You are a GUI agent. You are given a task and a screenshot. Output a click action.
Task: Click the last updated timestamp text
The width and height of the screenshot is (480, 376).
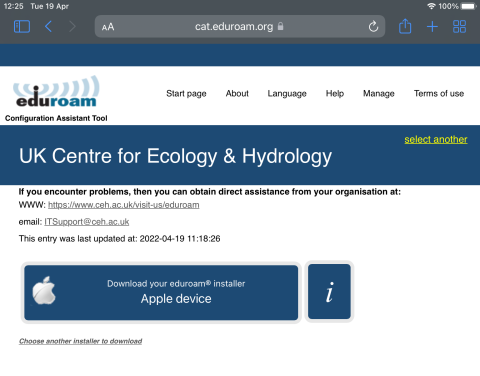point(119,239)
